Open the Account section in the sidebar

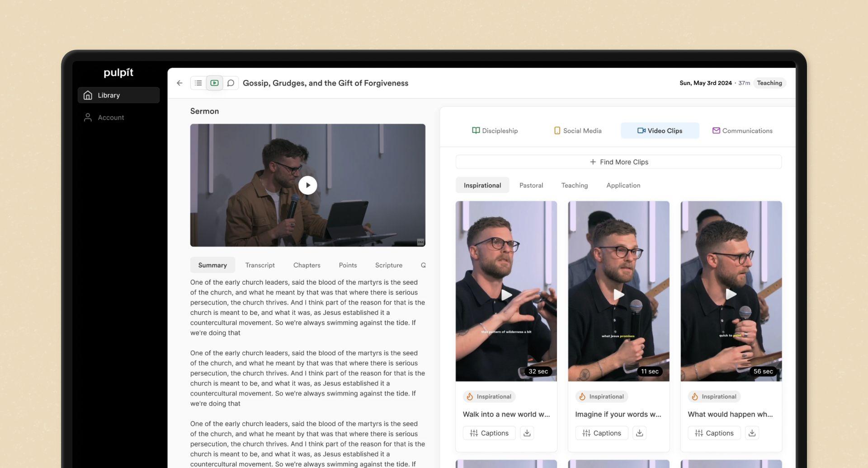110,117
